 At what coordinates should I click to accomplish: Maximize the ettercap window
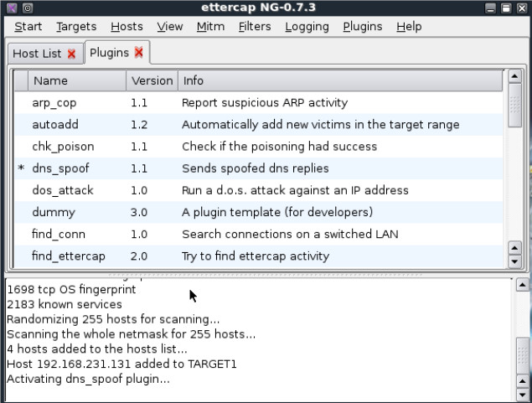coord(506,8)
